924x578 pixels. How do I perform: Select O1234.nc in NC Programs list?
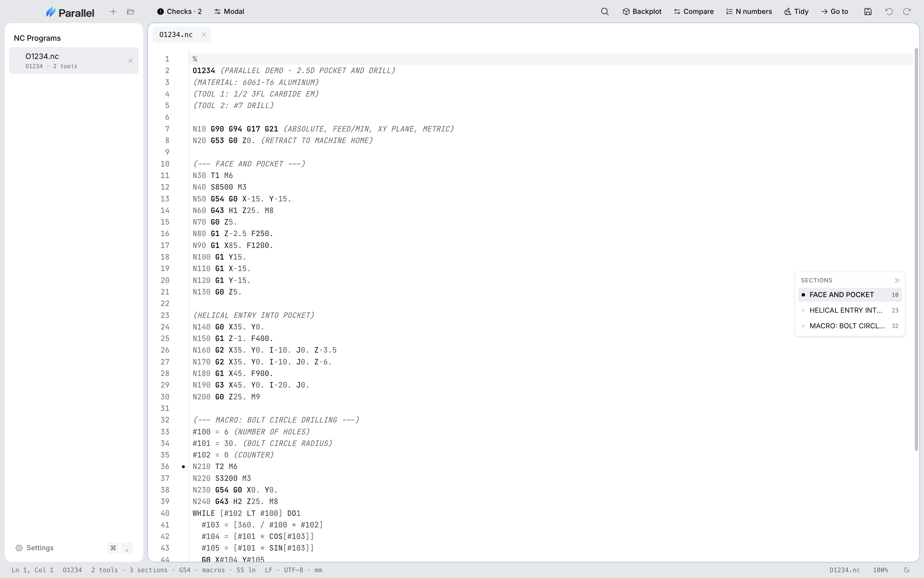74,60
